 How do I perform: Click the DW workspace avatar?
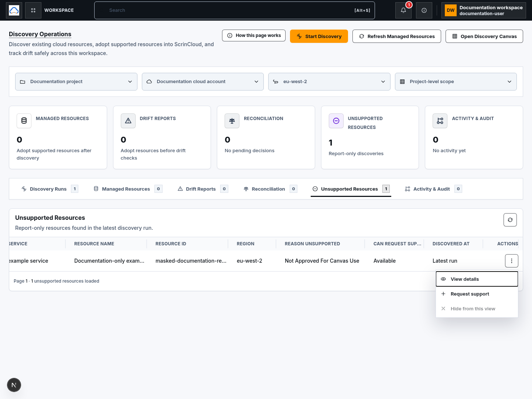451,10
